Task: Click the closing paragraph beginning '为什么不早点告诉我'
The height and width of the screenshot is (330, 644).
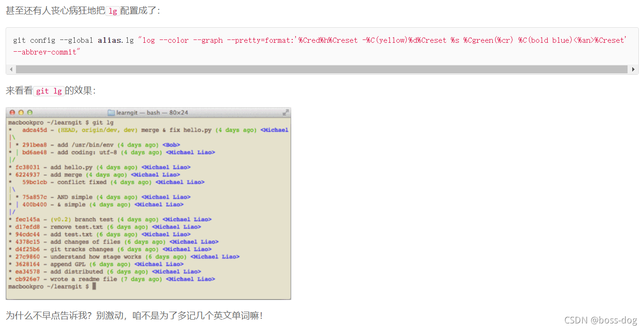Action: tap(134, 315)
